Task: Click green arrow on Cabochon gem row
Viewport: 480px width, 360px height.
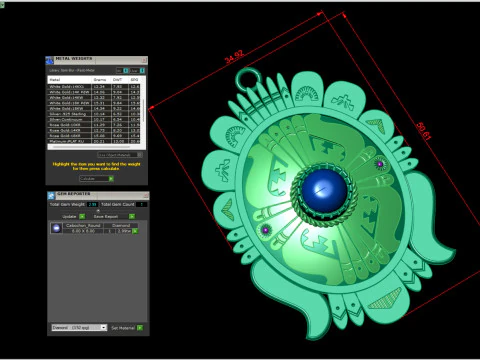Action: [x=135, y=231]
